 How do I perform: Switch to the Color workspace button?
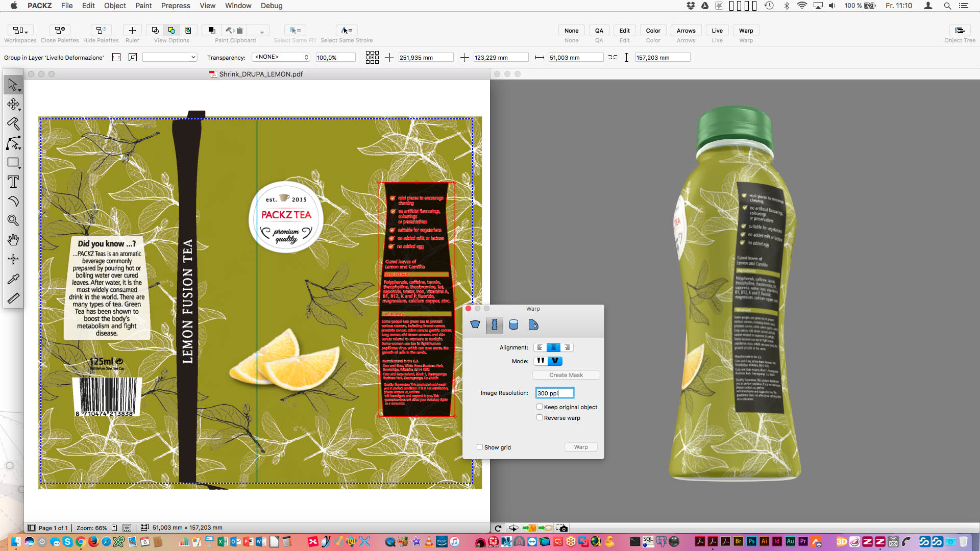pyautogui.click(x=653, y=31)
